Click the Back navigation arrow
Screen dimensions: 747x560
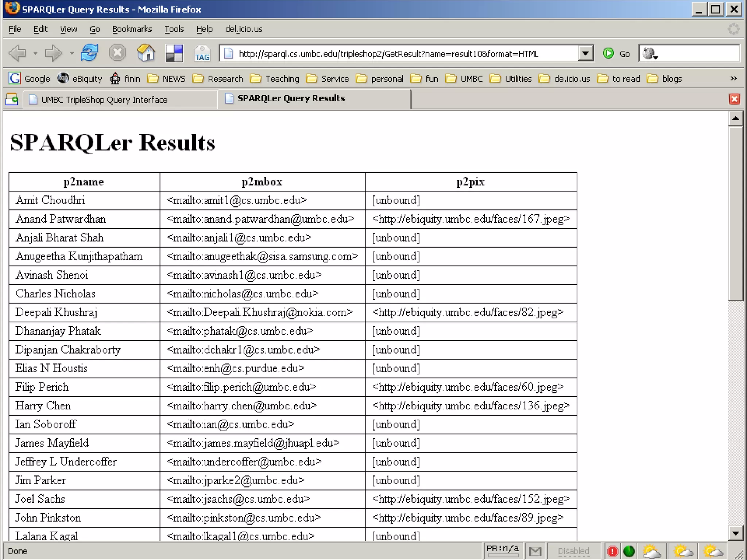pos(18,53)
